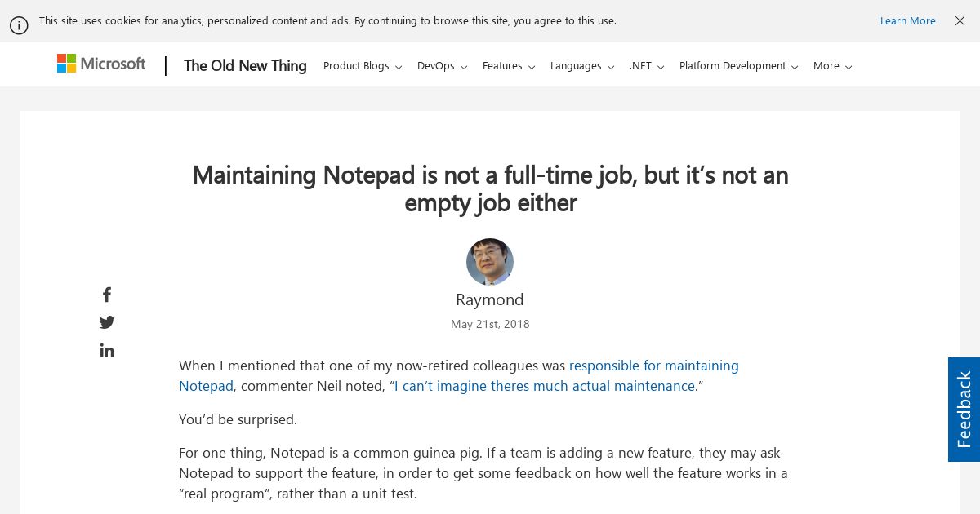
Task: Dismiss the cookie notice banner
Action: [960, 21]
